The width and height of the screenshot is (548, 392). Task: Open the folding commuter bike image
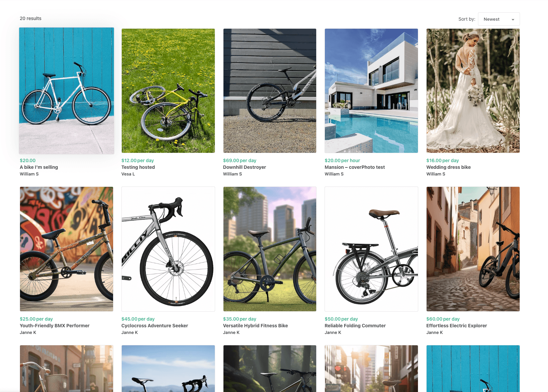[371, 249]
